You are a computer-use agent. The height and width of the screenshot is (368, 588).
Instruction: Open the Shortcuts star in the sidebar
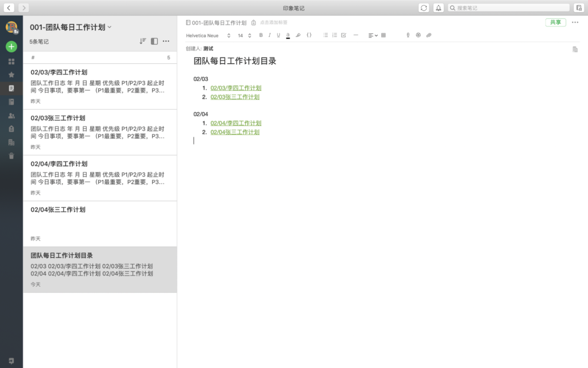[11, 74]
